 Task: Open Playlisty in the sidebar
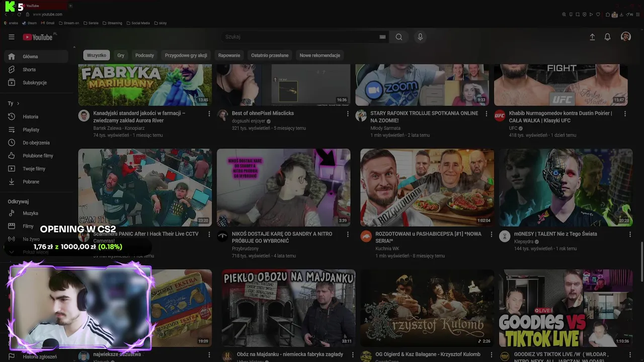(x=36, y=130)
